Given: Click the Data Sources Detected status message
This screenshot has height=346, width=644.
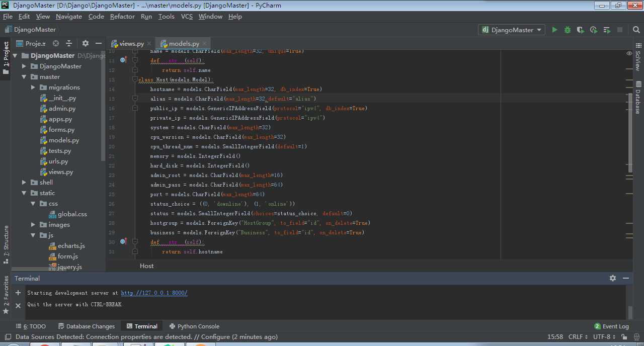Looking at the screenshot, I should 146,337.
